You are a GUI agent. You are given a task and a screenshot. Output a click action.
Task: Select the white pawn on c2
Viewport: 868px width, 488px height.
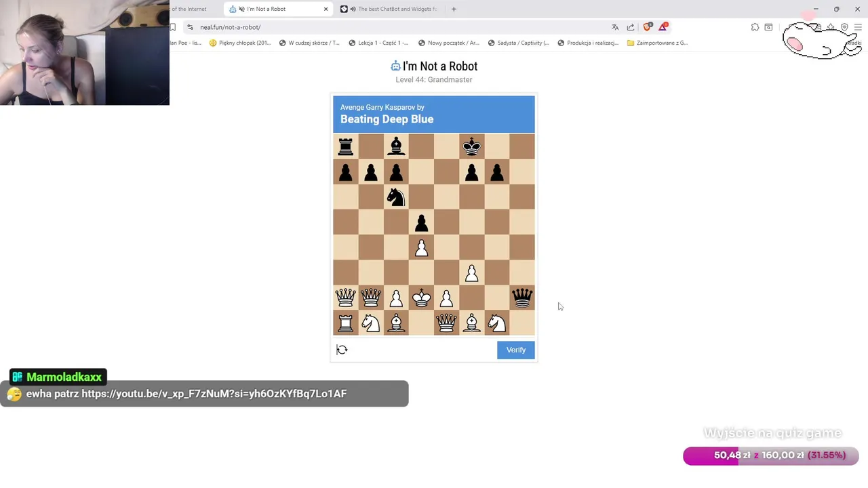pos(396,298)
